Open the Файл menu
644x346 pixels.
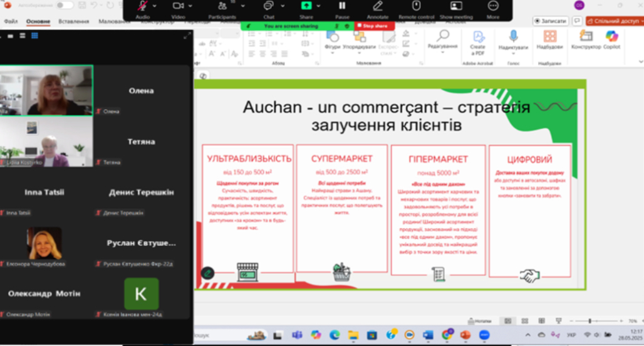tap(11, 21)
